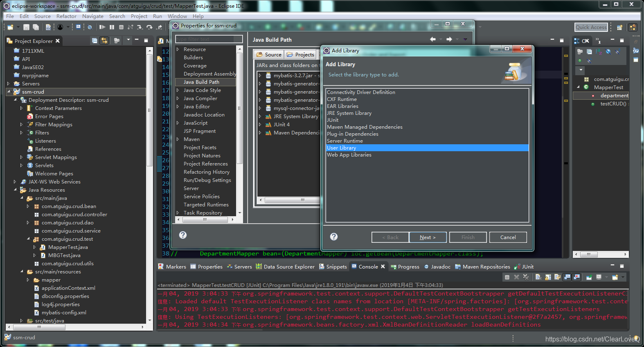
Task: Click Clear Console icon
Action: tap(538, 277)
